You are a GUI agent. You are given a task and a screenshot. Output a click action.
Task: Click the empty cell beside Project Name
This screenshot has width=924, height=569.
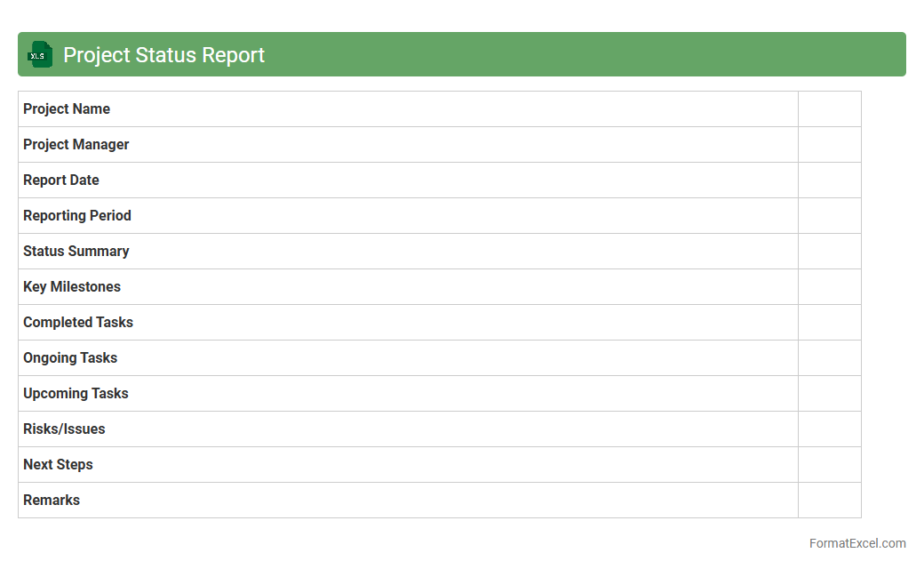point(829,109)
